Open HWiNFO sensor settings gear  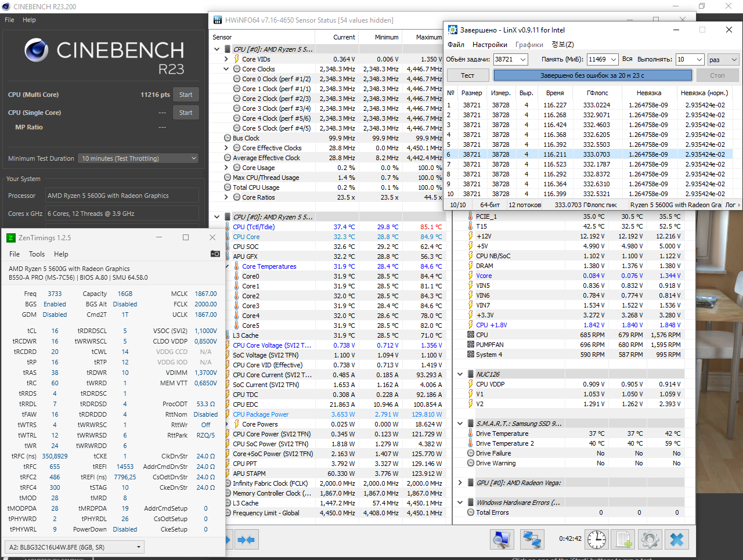pyautogui.click(x=650, y=539)
